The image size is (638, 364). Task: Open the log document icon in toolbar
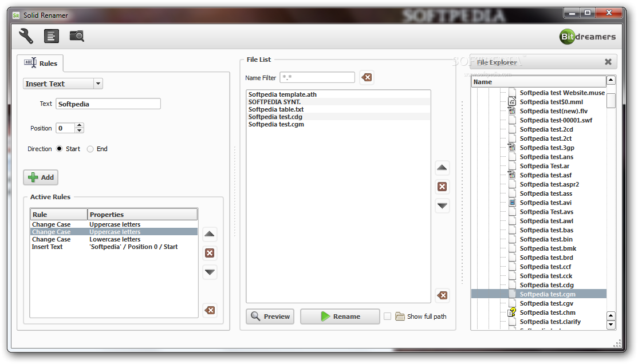[x=52, y=36]
